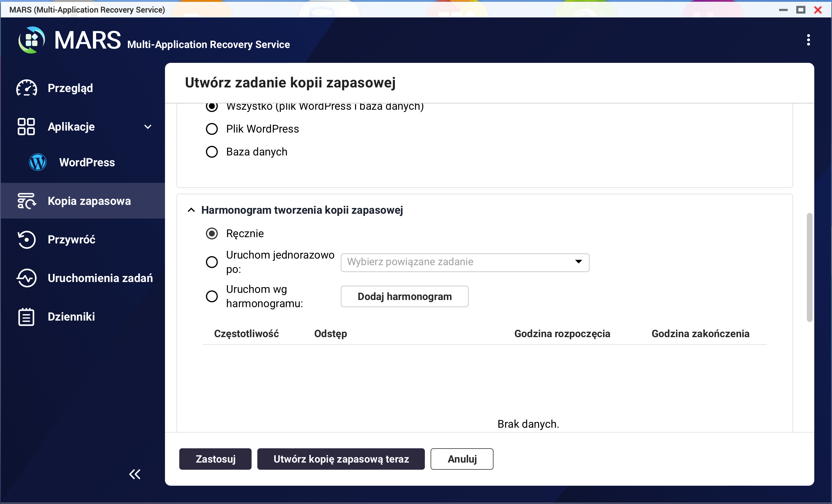Click Utwórz kopię zapasową teraz button
832x504 pixels.
[x=341, y=459]
